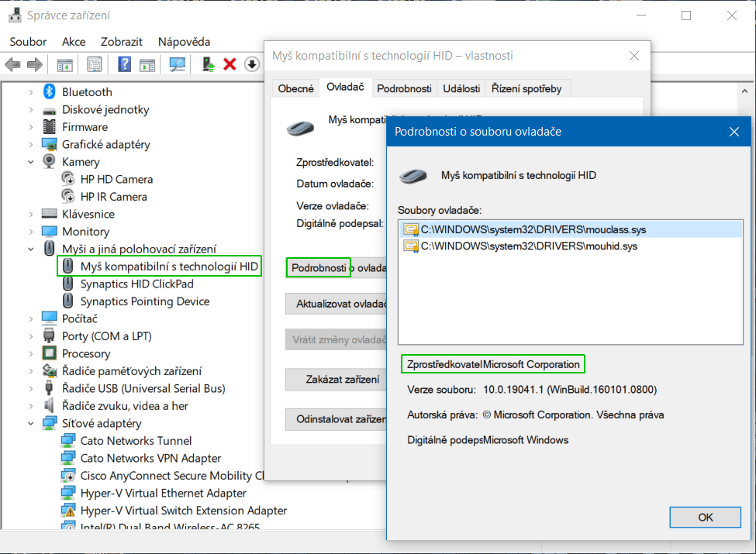Image resolution: width=756 pixels, height=554 pixels.
Task: Expand the Klávesnice tree node
Action: (x=31, y=214)
